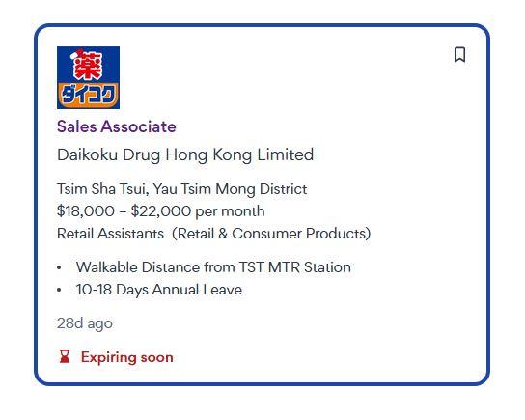525x420 pixels.
Task: Open the Sales Associate job title link
Action: (117, 126)
